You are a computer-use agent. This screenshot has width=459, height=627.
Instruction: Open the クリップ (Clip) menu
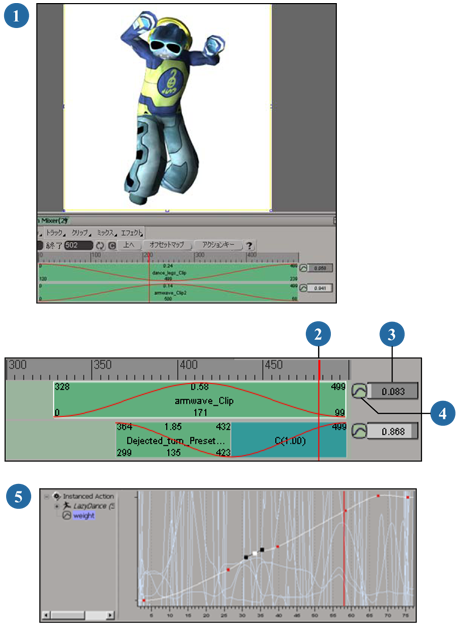[80, 233]
